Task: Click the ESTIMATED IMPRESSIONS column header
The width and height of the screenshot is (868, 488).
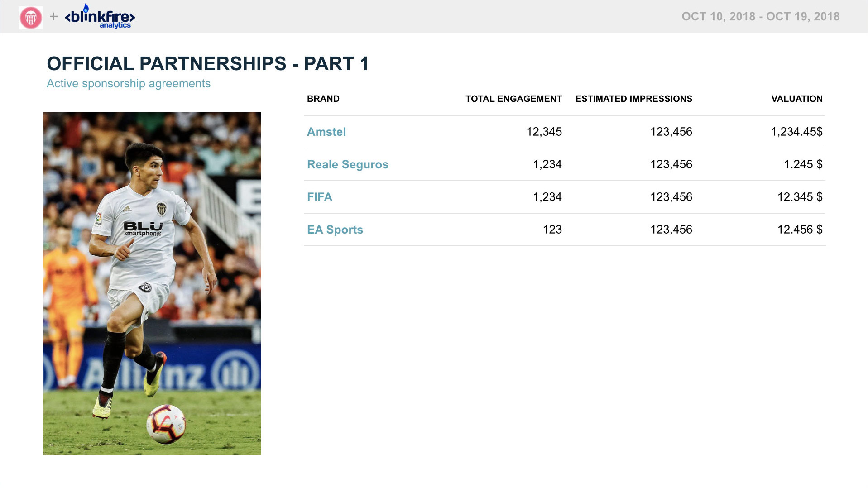Action: [633, 99]
